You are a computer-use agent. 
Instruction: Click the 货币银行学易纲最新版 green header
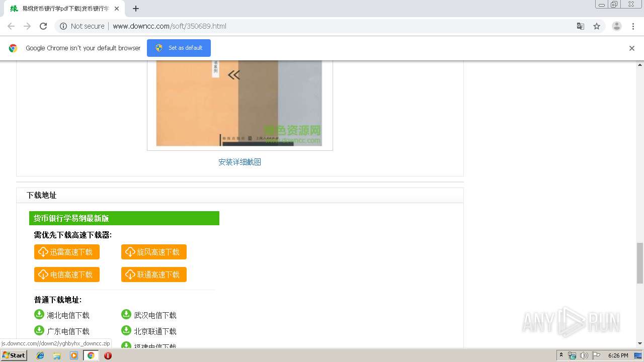click(124, 218)
